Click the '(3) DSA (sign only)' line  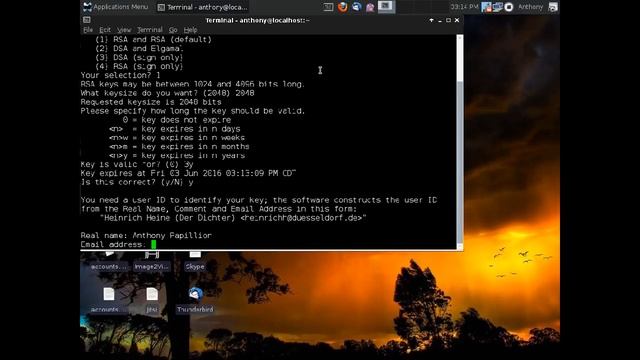(x=139, y=58)
